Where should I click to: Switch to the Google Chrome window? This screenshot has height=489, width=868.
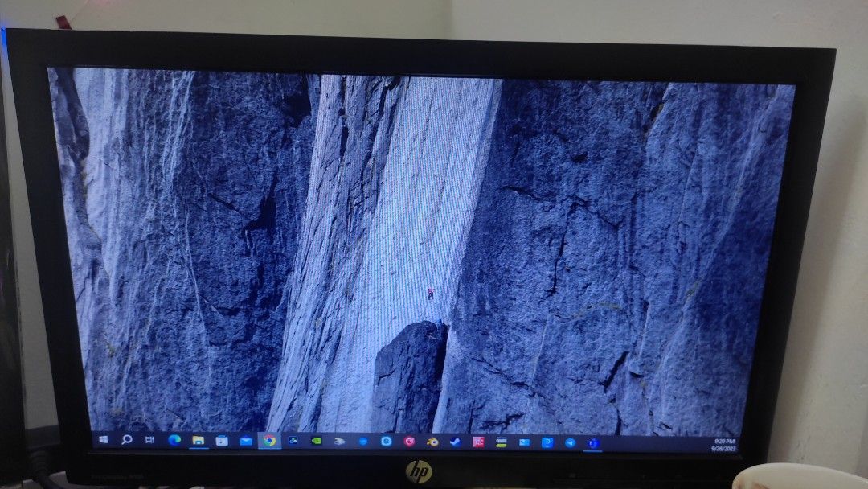[269, 441]
